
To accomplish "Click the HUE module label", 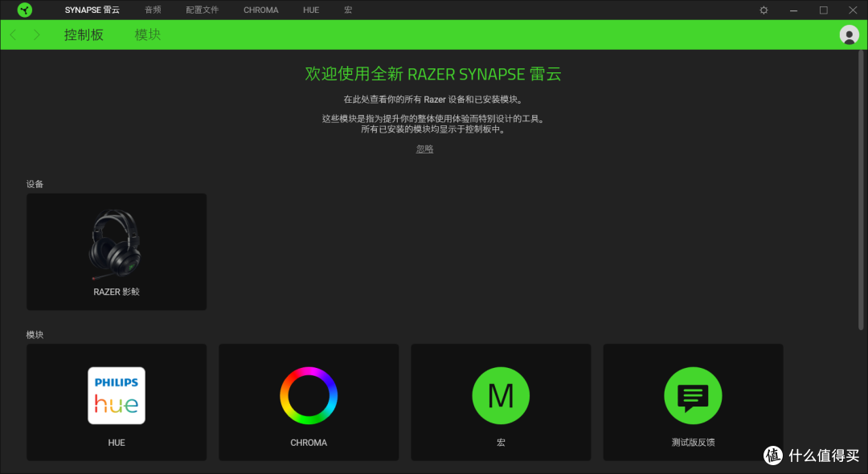I will click(117, 443).
